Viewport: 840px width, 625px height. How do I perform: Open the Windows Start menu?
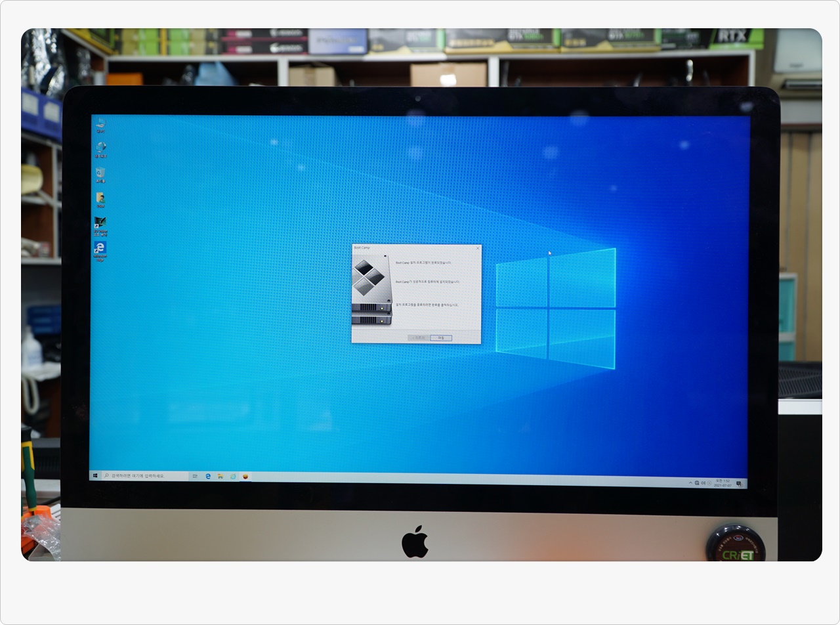95,475
